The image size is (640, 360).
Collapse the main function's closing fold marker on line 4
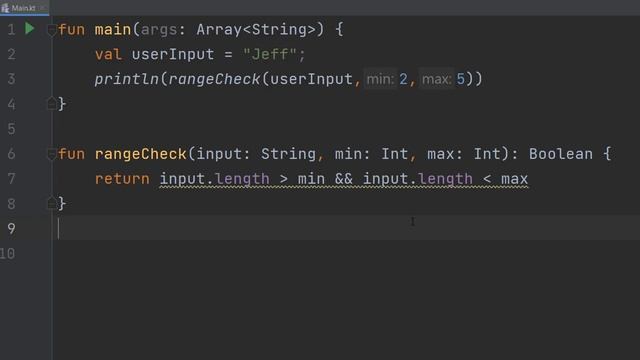[x=51, y=103]
